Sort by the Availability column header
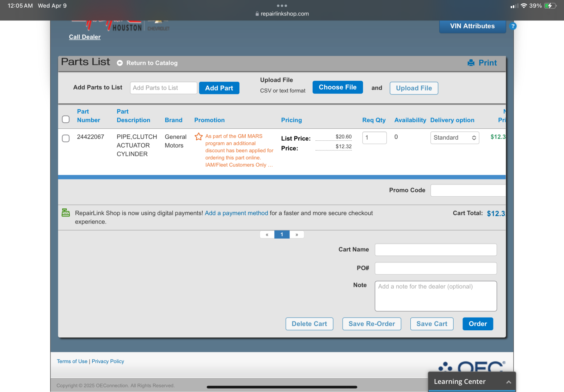The width and height of the screenshot is (564, 392). [410, 120]
